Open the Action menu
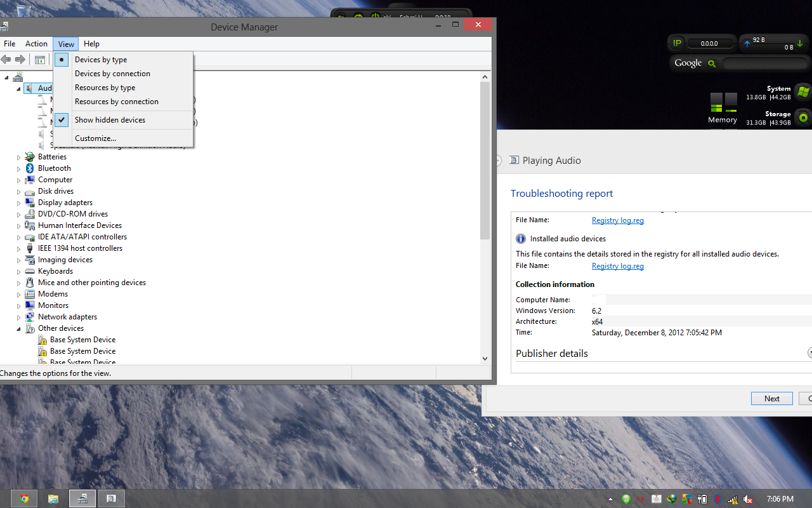Screen dimensions: 812x508 coord(36,44)
